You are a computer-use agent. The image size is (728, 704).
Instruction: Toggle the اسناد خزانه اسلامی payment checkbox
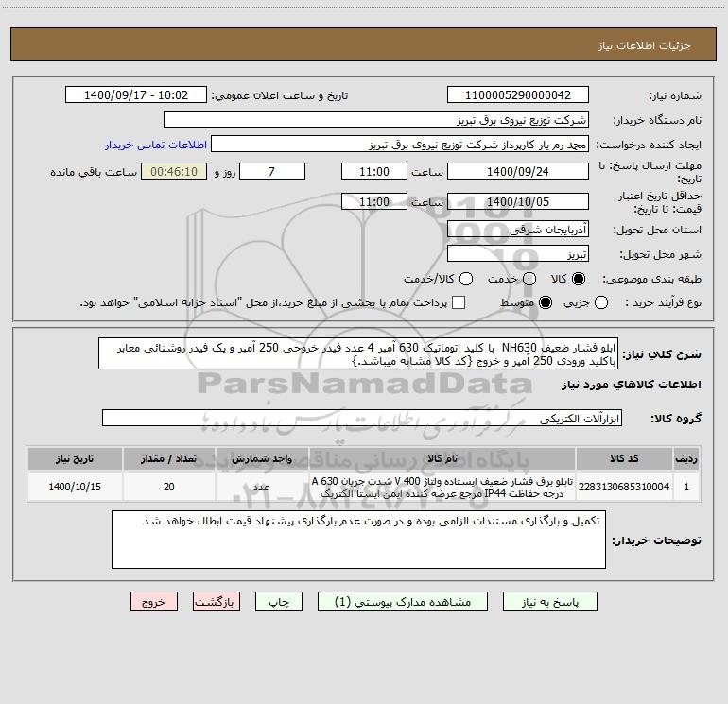point(459,302)
